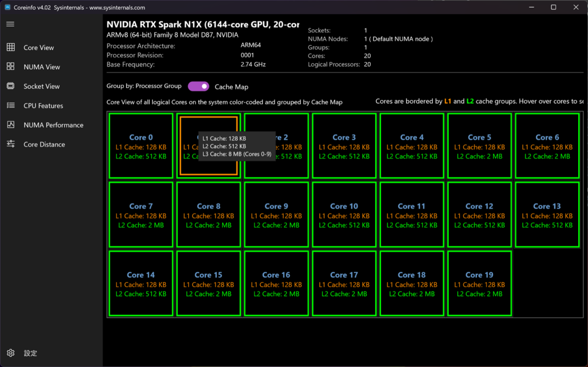Screen dimensions: 588x367
Task: Select the Core 8 tile
Action: coord(209,214)
